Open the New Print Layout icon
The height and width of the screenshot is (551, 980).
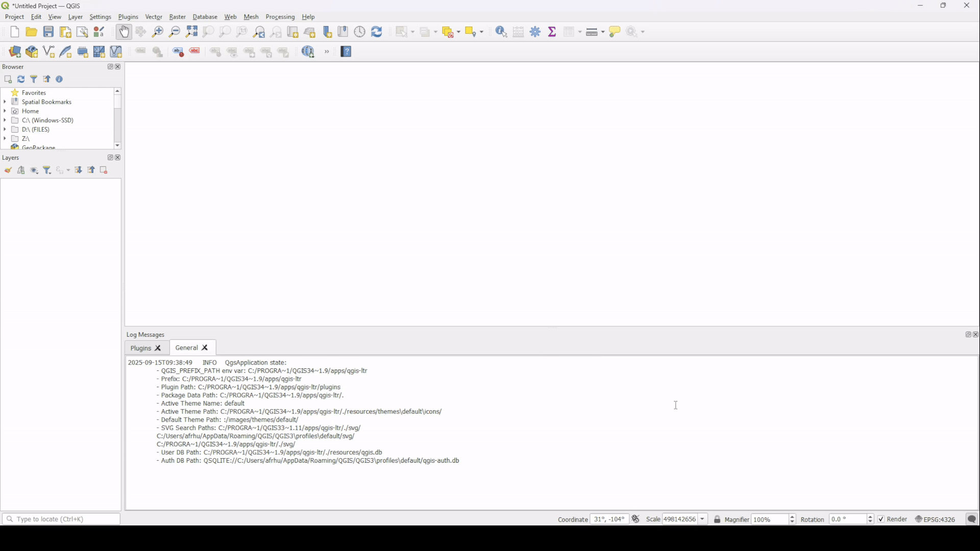pyautogui.click(x=65, y=32)
